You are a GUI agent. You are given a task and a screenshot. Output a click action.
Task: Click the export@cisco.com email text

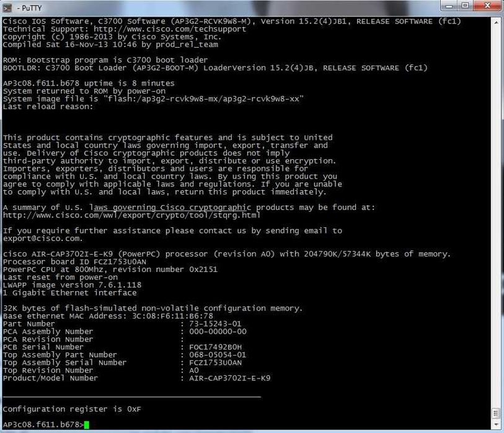[42, 238]
